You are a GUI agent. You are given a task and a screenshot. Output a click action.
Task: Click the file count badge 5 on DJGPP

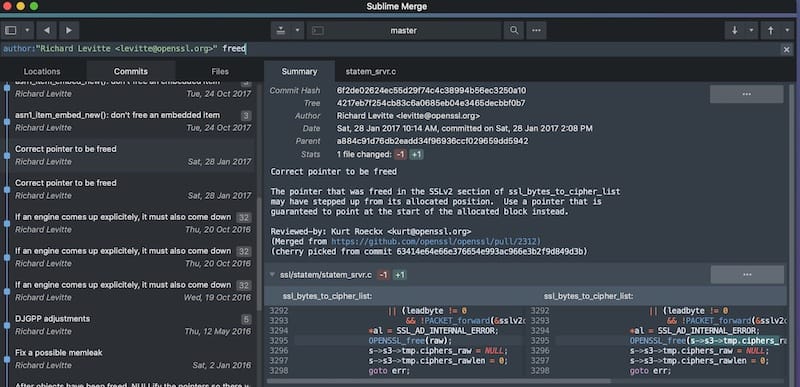tap(246, 319)
